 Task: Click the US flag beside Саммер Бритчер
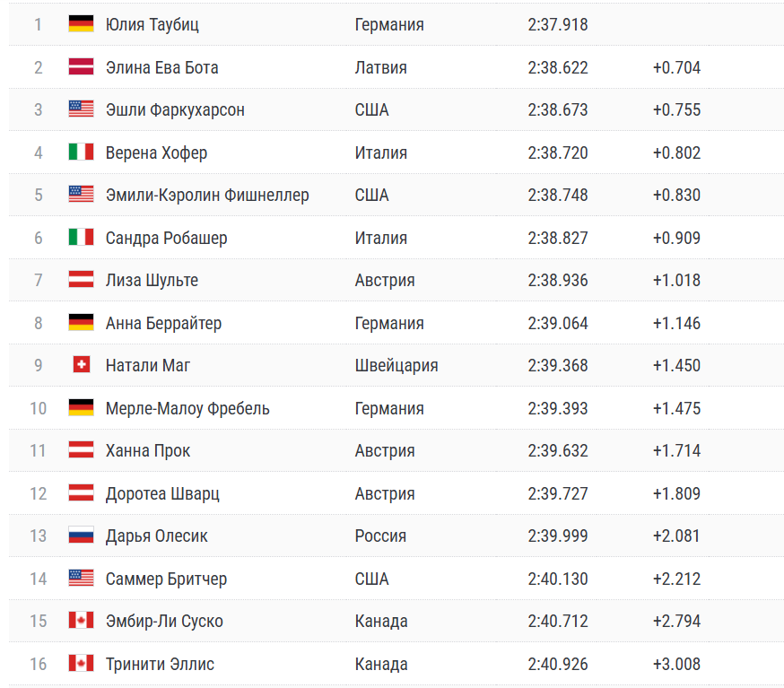[81, 579]
